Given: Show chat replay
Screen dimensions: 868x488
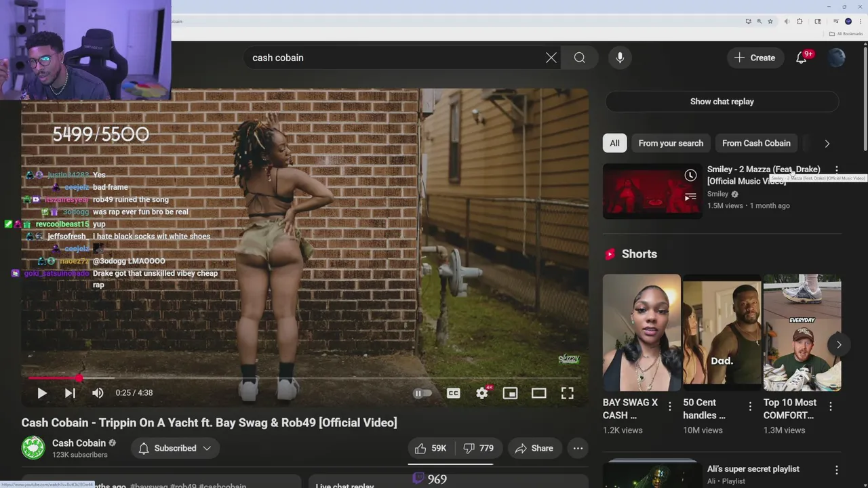Looking at the screenshot, I should coord(722,102).
